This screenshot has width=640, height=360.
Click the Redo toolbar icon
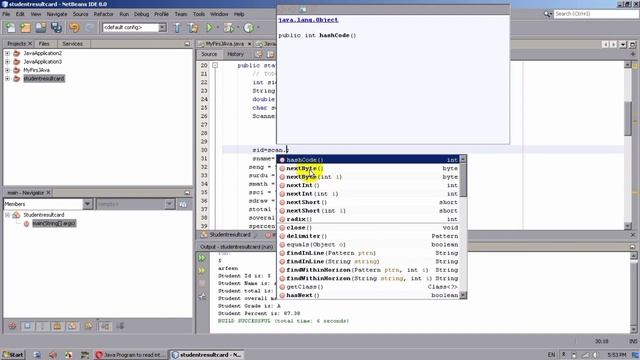coord(90,27)
